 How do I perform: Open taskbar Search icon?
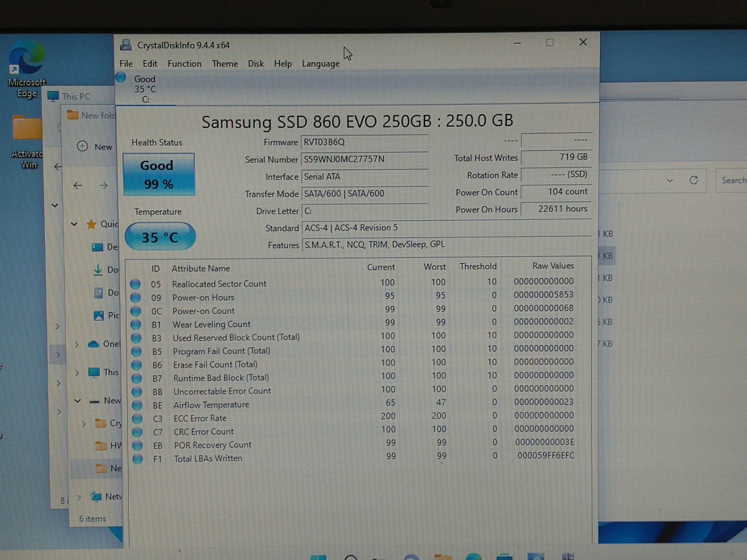351,557
